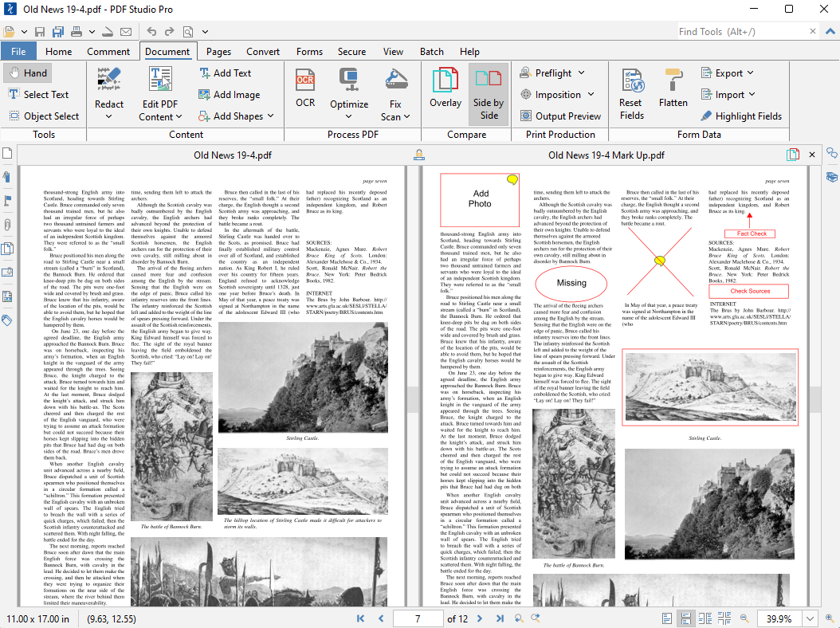Open the zoom level dropdown
This screenshot has width=840, height=628.
tap(811, 618)
